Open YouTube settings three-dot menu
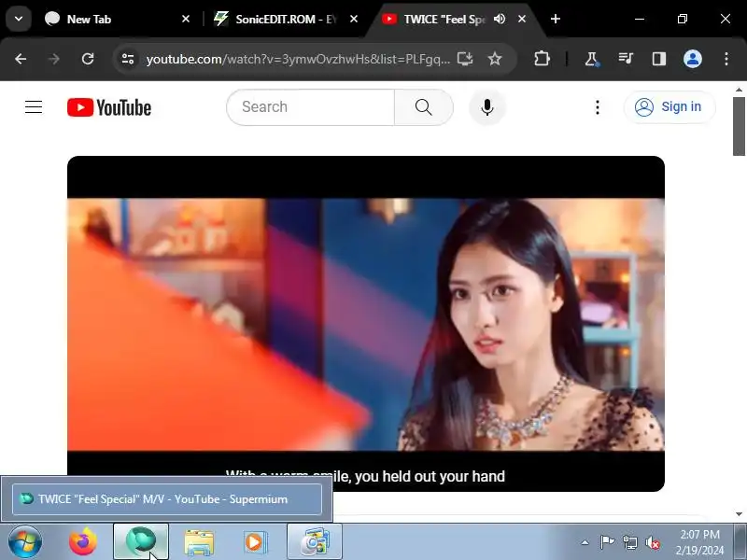 [597, 107]
